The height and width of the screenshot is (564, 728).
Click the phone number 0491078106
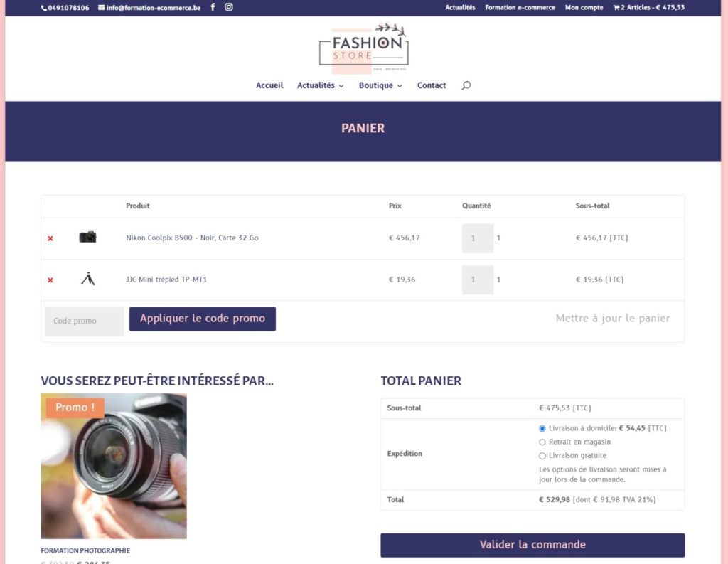(x=65, y=8)
